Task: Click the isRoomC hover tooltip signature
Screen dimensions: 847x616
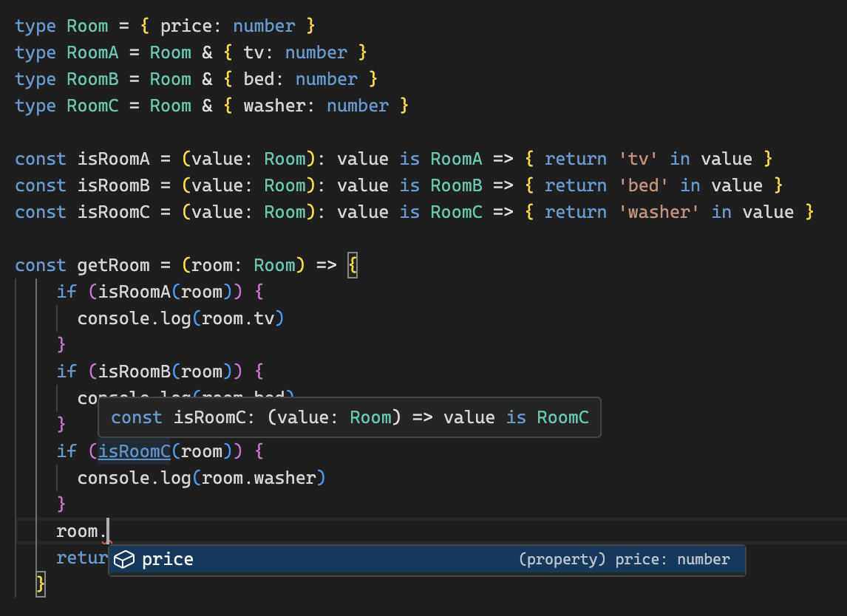Action: coord(350,417)
